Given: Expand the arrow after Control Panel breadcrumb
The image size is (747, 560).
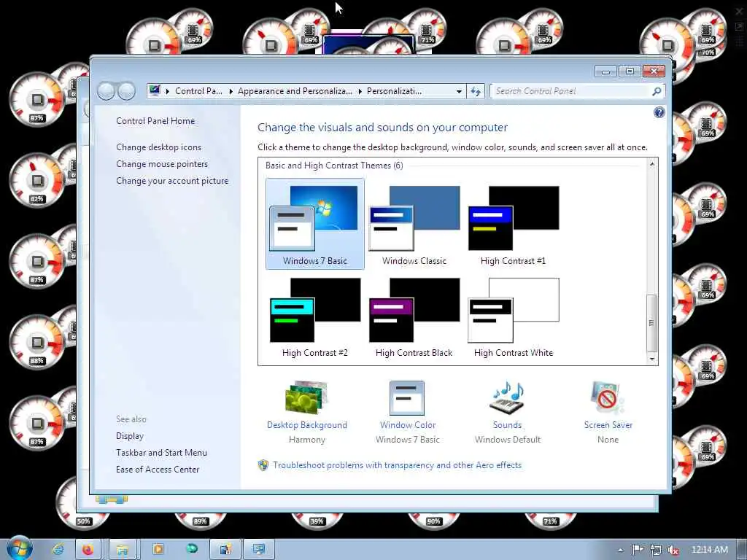Looking at the screenshot, I should pos(231,91).
